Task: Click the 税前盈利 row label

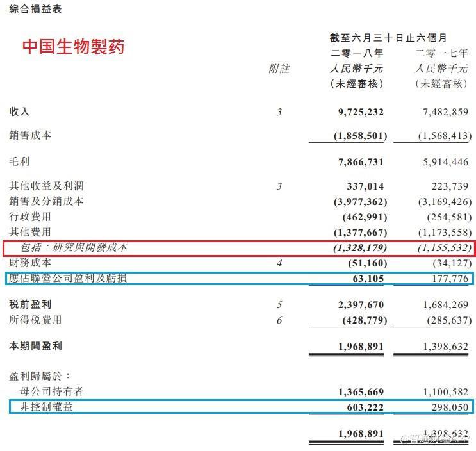Action: tap(30, 304)
